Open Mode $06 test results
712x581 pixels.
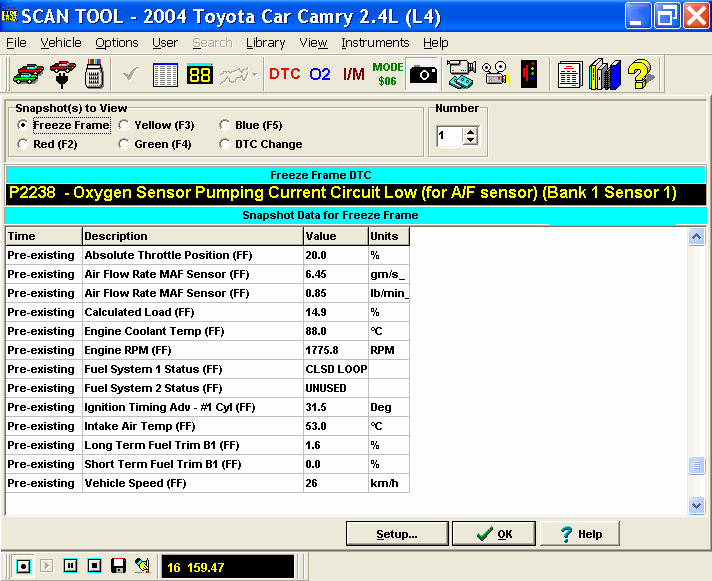click(x=388, y=74)
